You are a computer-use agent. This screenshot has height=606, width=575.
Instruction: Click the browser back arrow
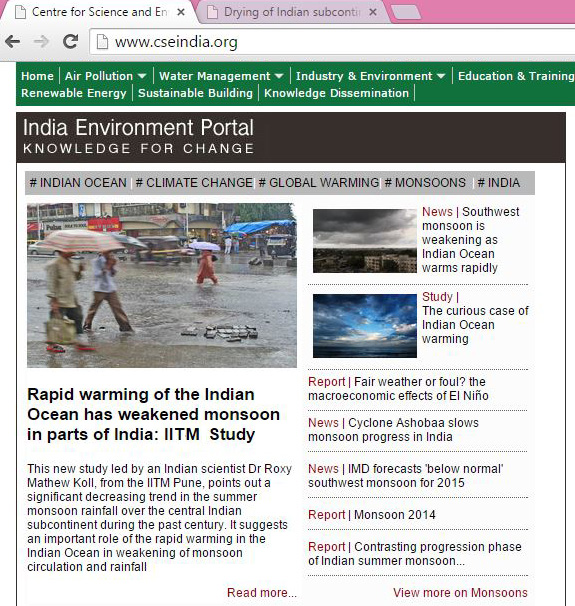pos(13,41)
